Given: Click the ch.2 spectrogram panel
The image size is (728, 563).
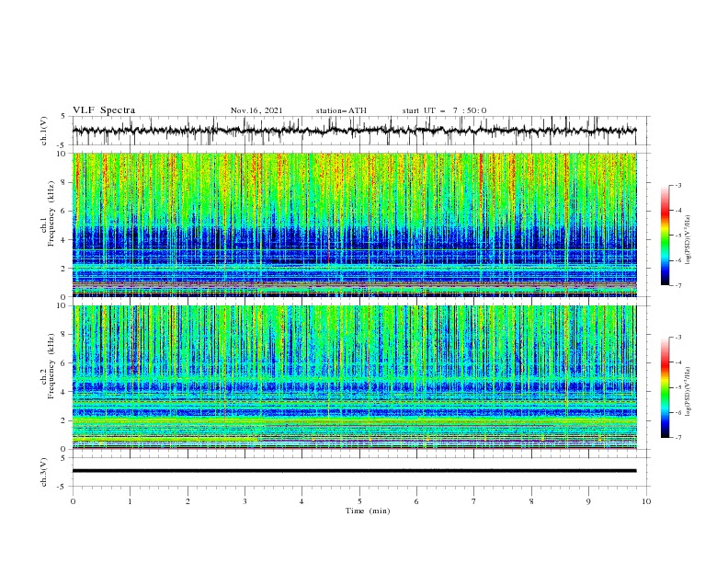Looking at the screenshot, I should 354,377.
